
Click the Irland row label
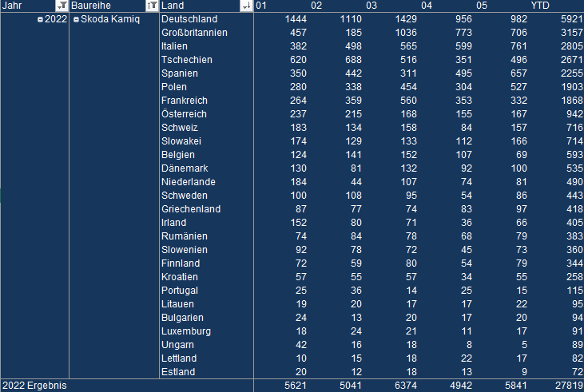pyautogui.click(x=173, y=223)
